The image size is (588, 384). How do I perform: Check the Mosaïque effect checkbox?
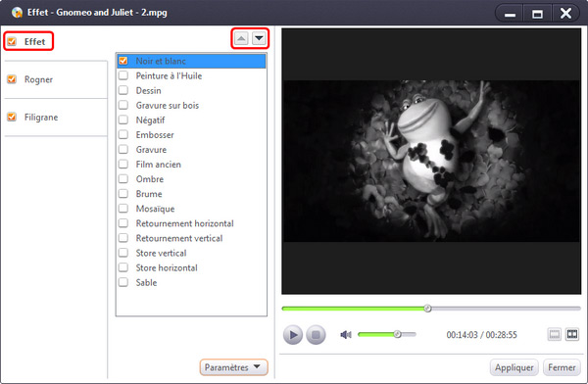point(123,208)
